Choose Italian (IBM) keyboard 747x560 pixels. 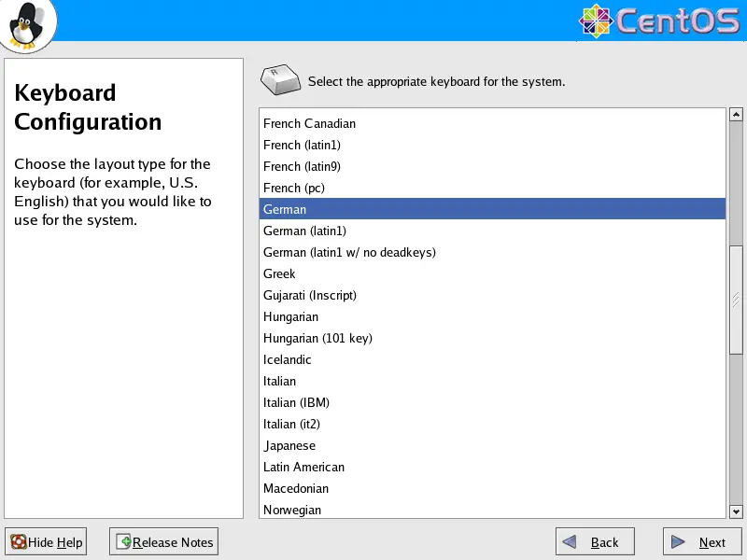click(x=296, y=402)
